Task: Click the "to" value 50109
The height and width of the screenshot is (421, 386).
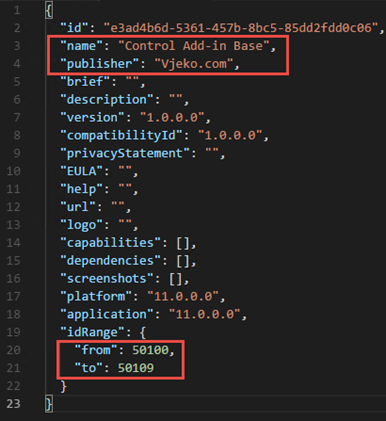Action: tap(136, 368)
